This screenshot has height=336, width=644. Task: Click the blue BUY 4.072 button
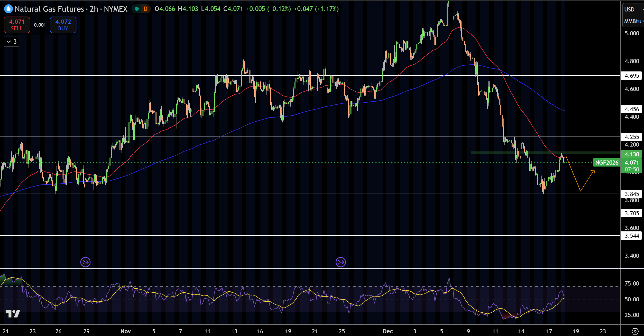63,25
